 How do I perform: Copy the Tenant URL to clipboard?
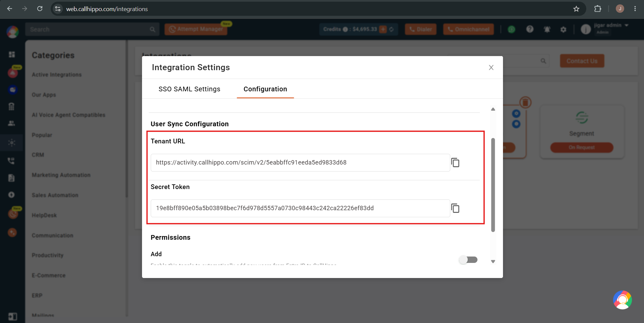pyautogui.click(x=455, y=163)
